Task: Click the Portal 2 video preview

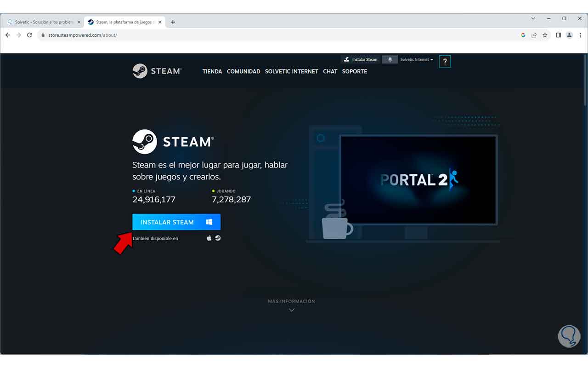Action: point(418,179)
